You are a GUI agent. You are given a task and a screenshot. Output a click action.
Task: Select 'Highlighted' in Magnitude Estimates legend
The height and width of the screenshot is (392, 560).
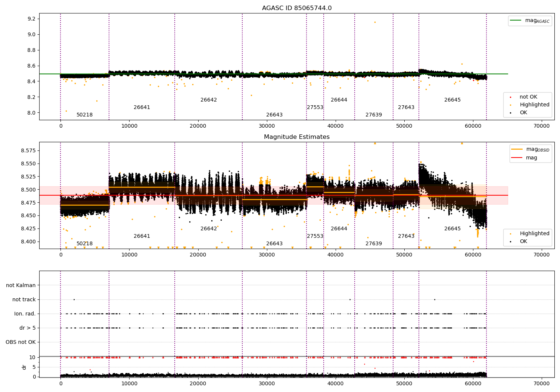[x=535, y=234]
